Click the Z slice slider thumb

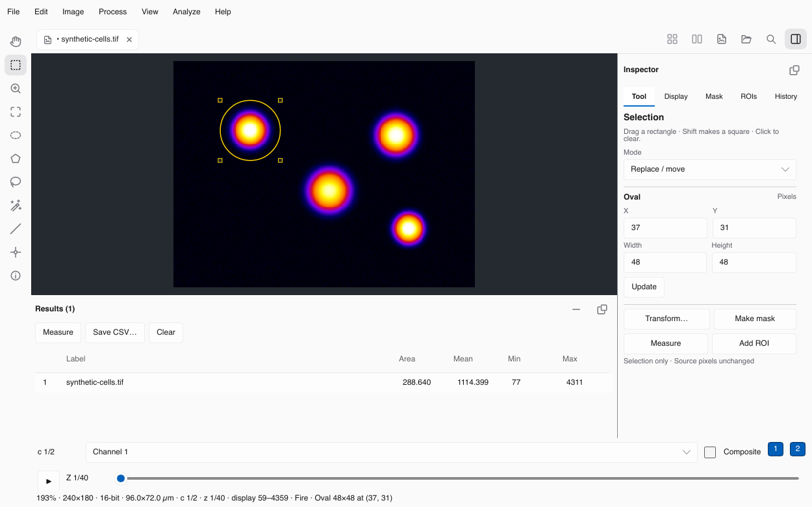(121, 478)
